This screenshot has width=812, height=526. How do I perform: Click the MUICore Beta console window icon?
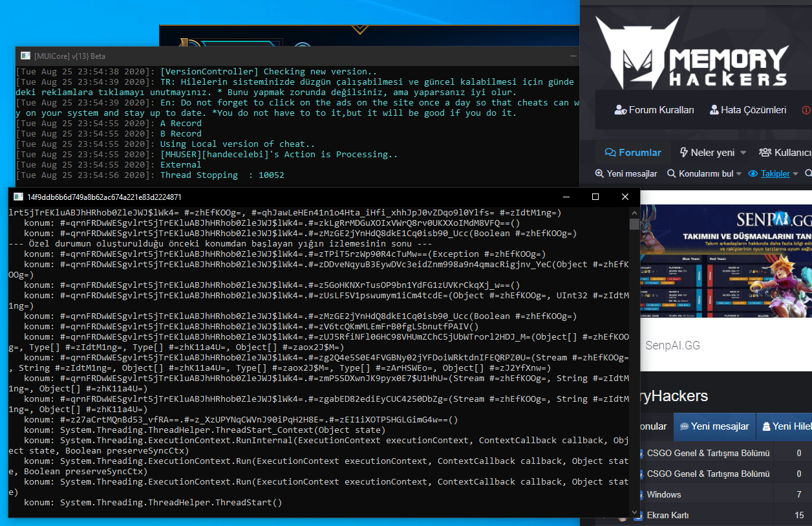coord(25,56)
